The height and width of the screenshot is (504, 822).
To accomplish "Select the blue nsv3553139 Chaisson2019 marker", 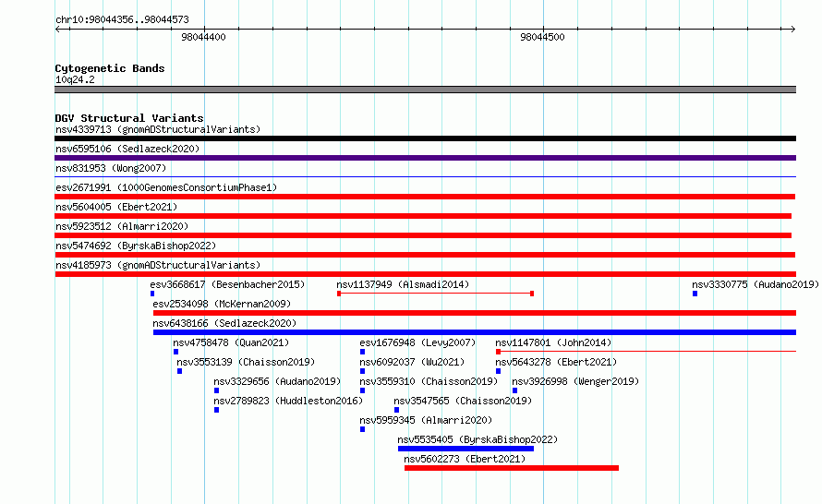I will (x=180, y=371).
